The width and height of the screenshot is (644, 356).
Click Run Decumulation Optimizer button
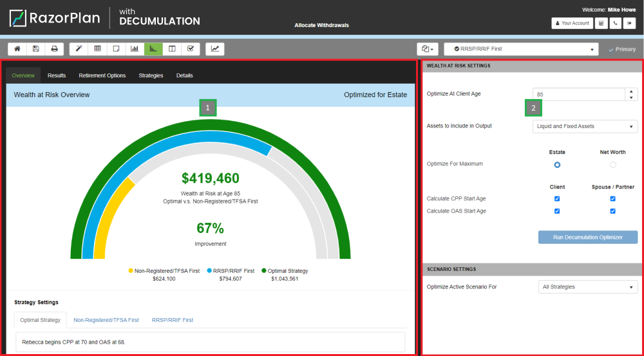pos(587,237)
